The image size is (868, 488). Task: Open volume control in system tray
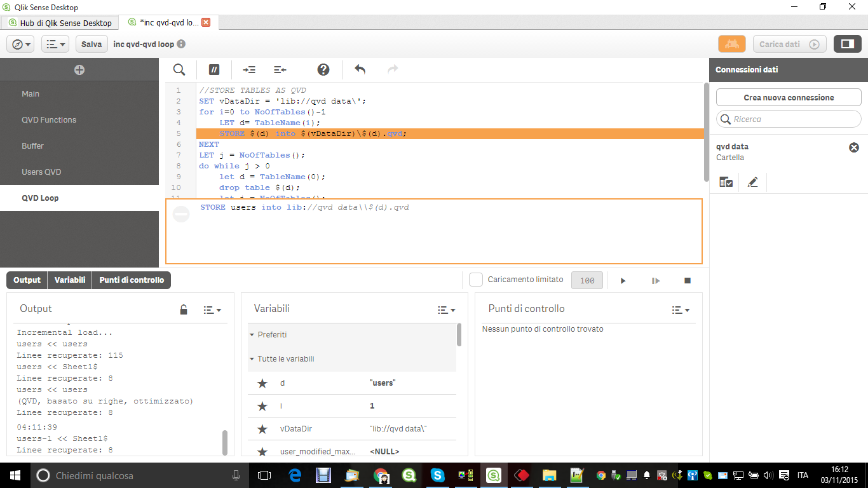(767, 475)
